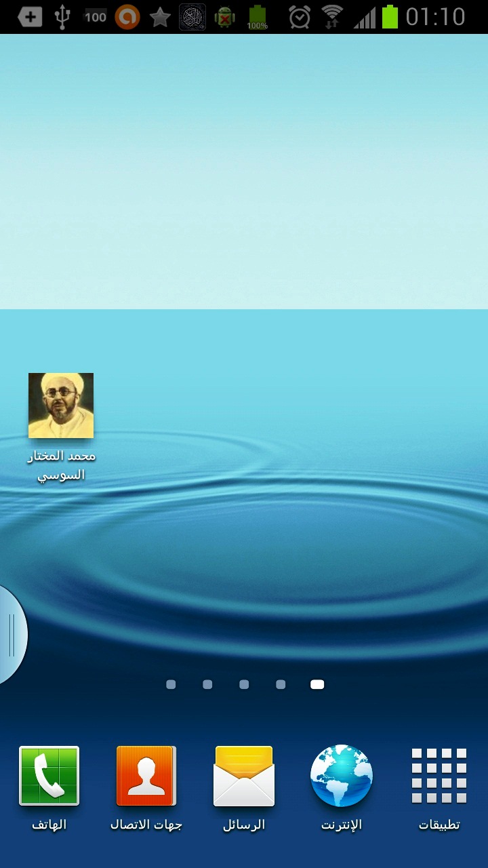Image resolution: width=488 pixels, height=868 pixels.
Task: Open the Phone (الهاتف) app
Action: click(x=49, y=776)
